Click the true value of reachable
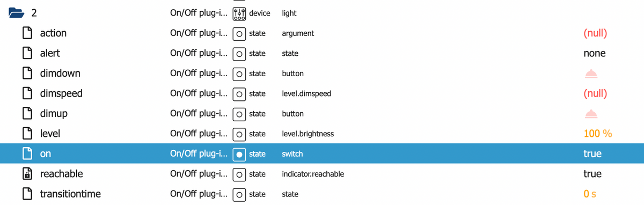 [592, 174]
